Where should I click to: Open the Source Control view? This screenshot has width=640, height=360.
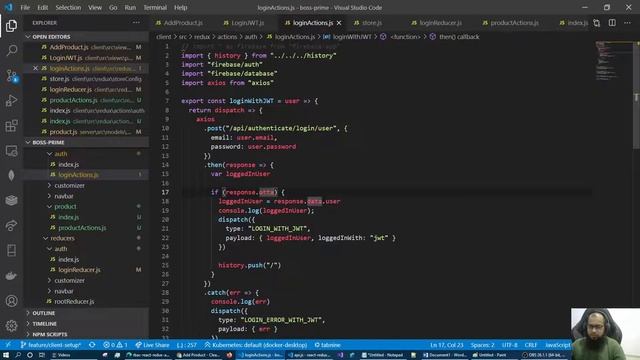(11, 76)
